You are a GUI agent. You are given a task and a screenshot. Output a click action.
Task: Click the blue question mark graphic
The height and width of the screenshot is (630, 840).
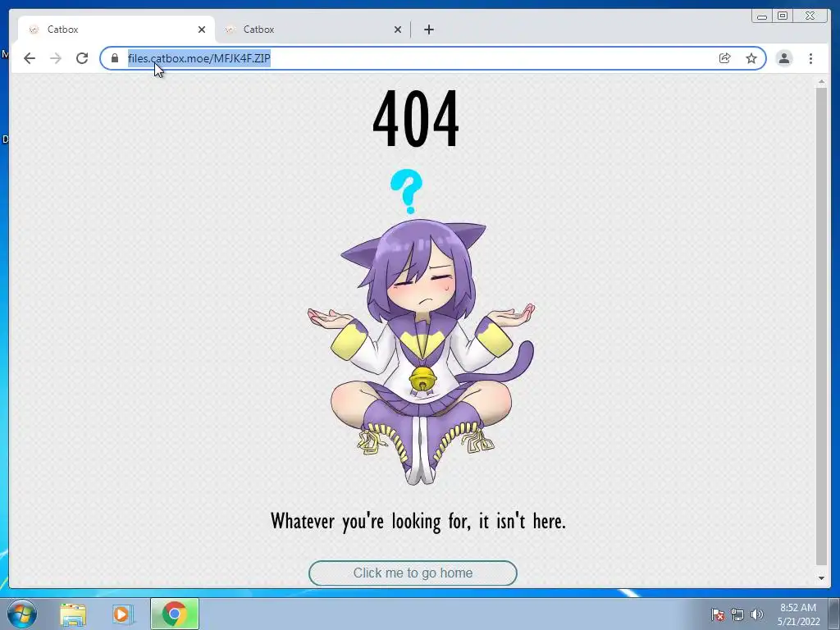(x=407, y=191)
